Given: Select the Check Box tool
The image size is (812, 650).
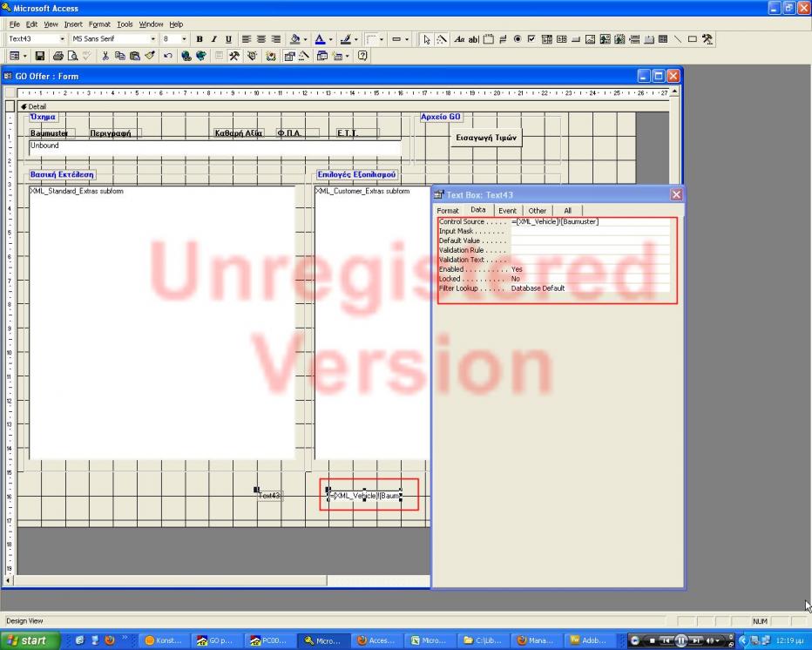Looking at the screenshot, I should coord(531,39).
